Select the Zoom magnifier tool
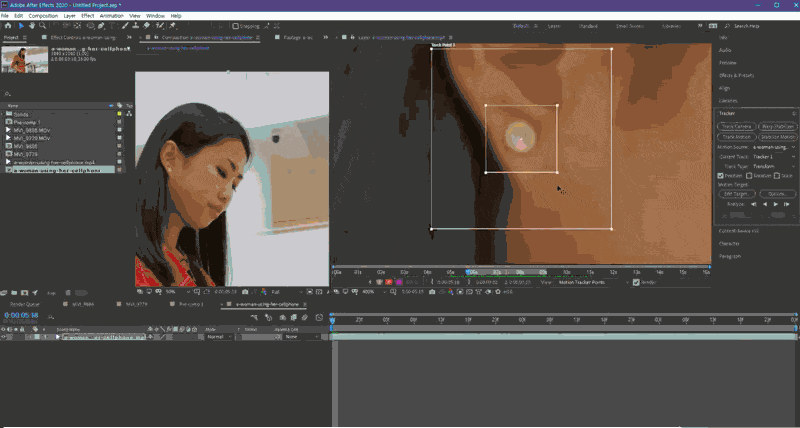This screenshot has width=800, height=428. coord(43,26)
